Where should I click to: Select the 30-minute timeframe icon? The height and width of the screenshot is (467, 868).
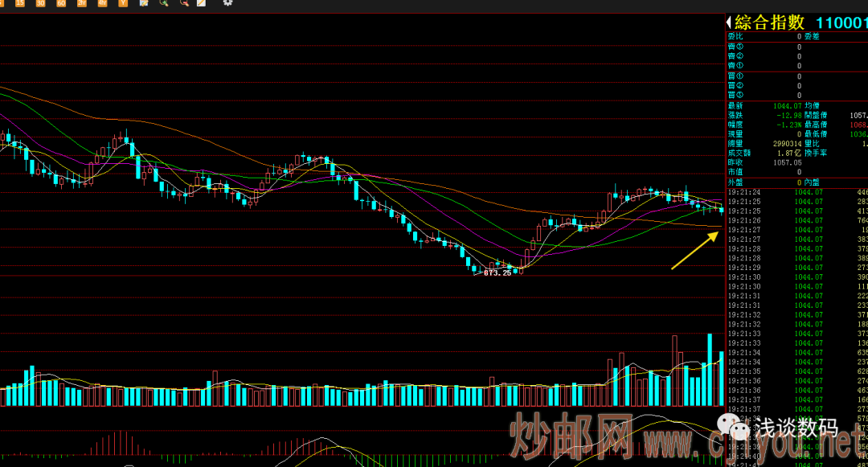[40, 3]
